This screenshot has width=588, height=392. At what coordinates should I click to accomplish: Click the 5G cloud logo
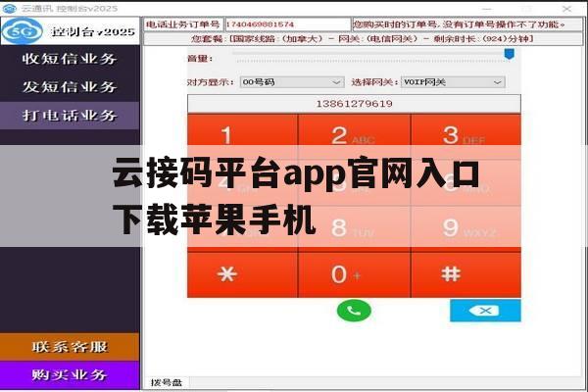click(x=23, y=31)
